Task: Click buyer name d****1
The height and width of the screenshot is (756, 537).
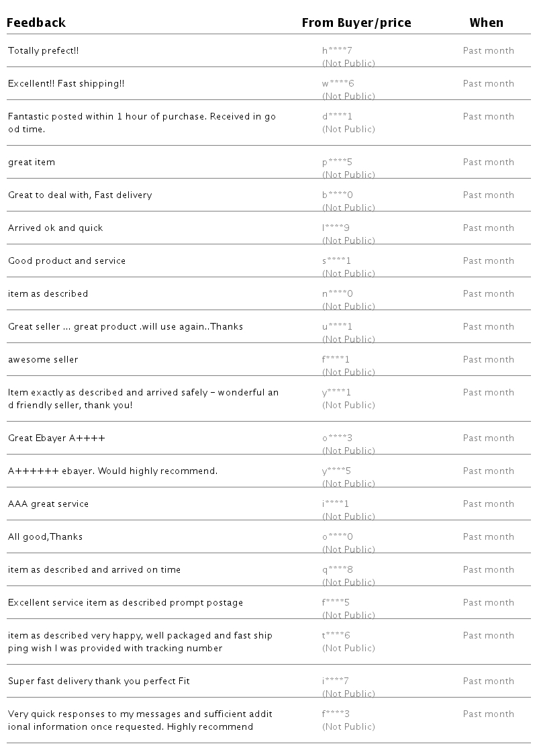Action: tap(337, 117)
